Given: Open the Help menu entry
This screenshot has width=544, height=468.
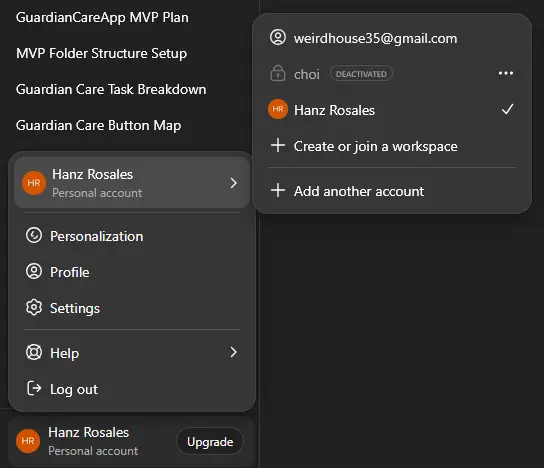Looking at the screenshot, I should point(132,353).
